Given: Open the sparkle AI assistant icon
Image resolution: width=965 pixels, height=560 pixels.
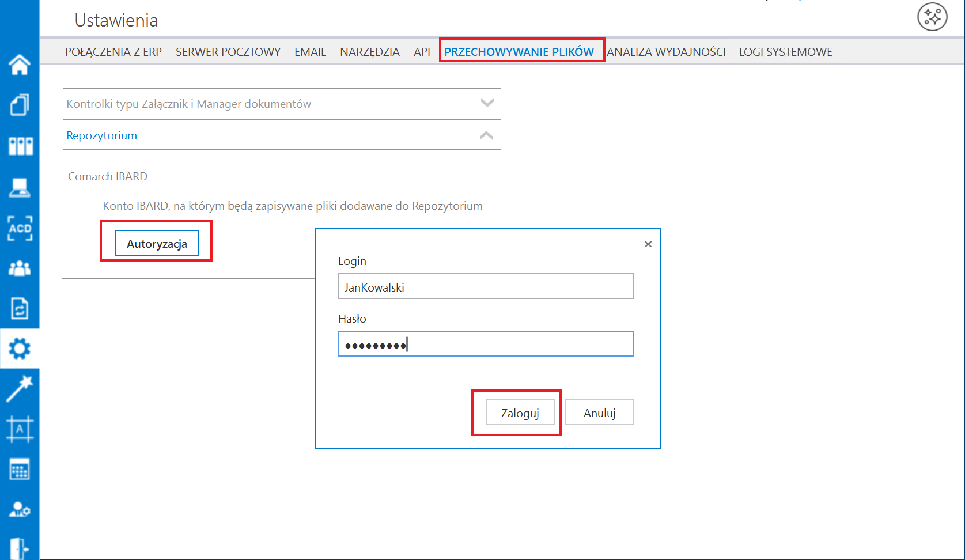Looking at the screenshot, I should [932, 17].
